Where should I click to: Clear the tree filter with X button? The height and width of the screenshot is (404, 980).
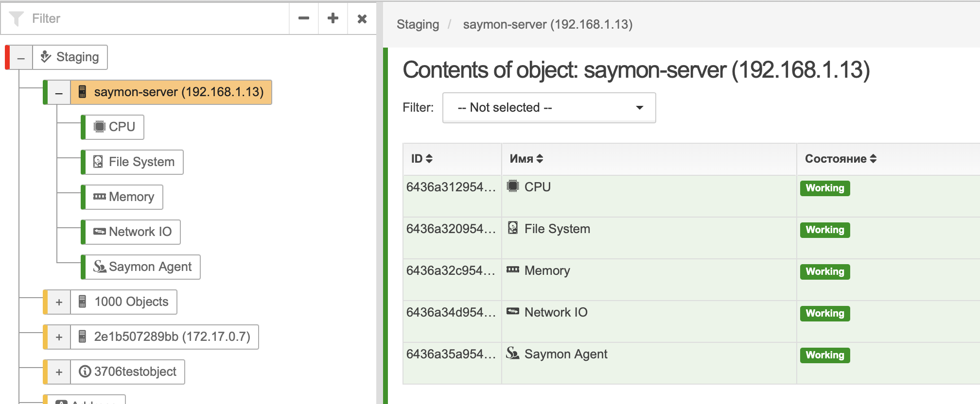[x=362, y=18]
